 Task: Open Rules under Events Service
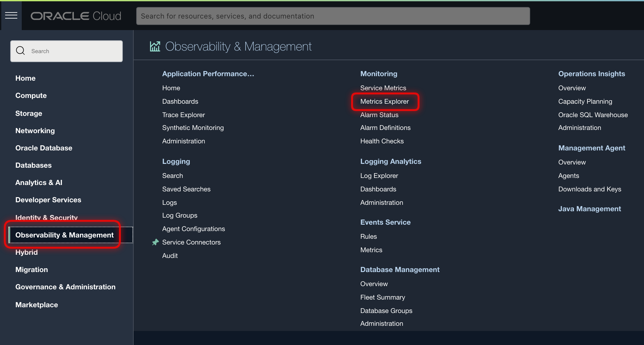[x=368, y=236]
